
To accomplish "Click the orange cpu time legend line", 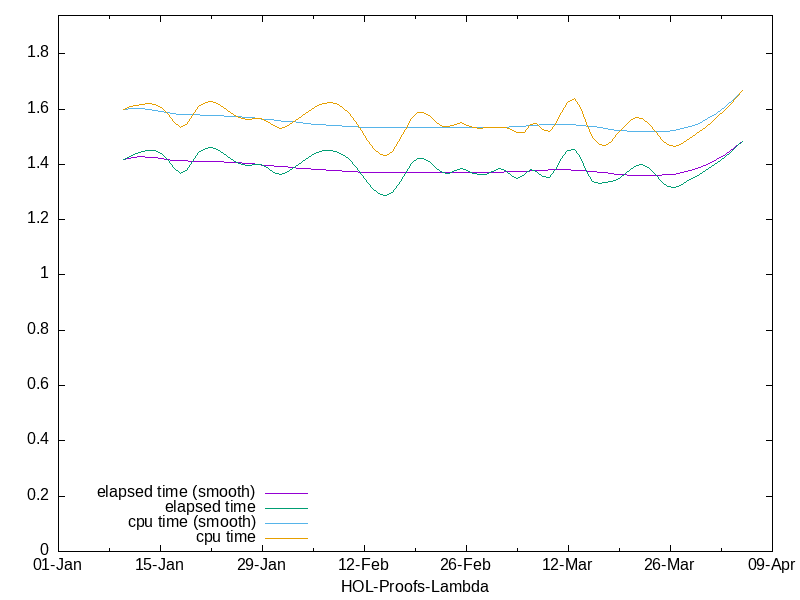I will tap(285, 538).
